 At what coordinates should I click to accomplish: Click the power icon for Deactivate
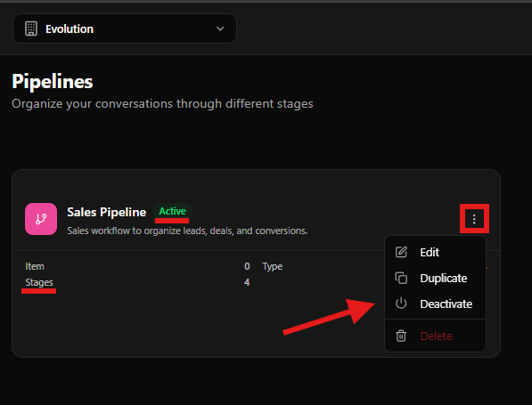click(401, 304)
